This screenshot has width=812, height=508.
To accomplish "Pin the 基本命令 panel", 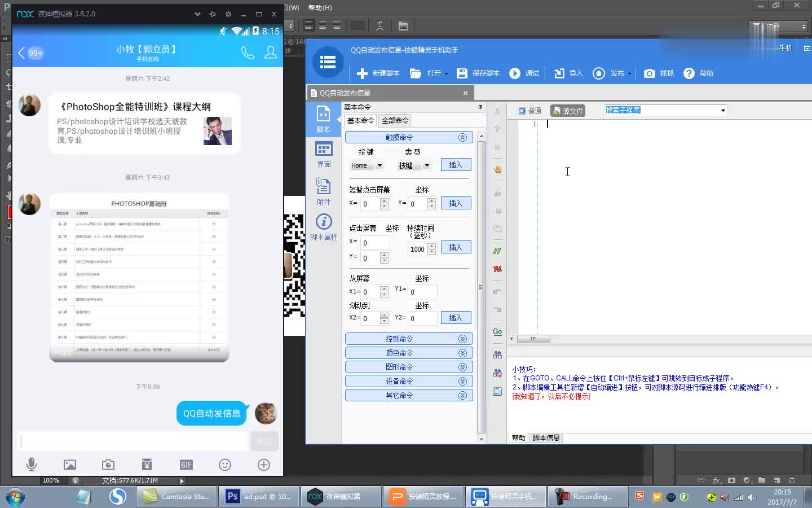I will (x=480, y=107).
